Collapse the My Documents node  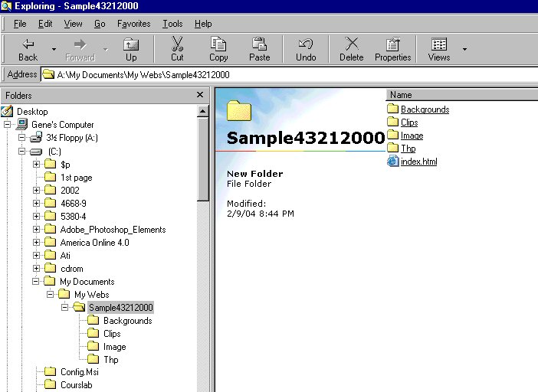tap(36, 281)
